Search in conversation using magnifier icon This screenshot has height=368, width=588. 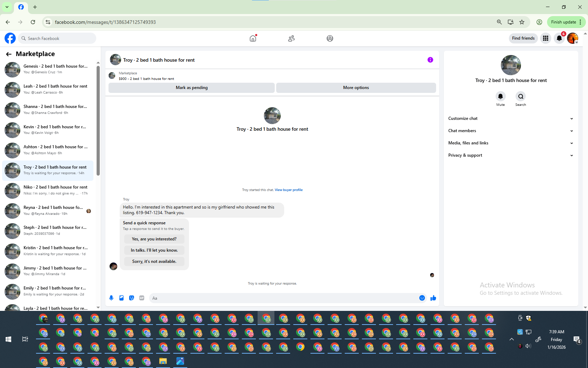(520, 96)
